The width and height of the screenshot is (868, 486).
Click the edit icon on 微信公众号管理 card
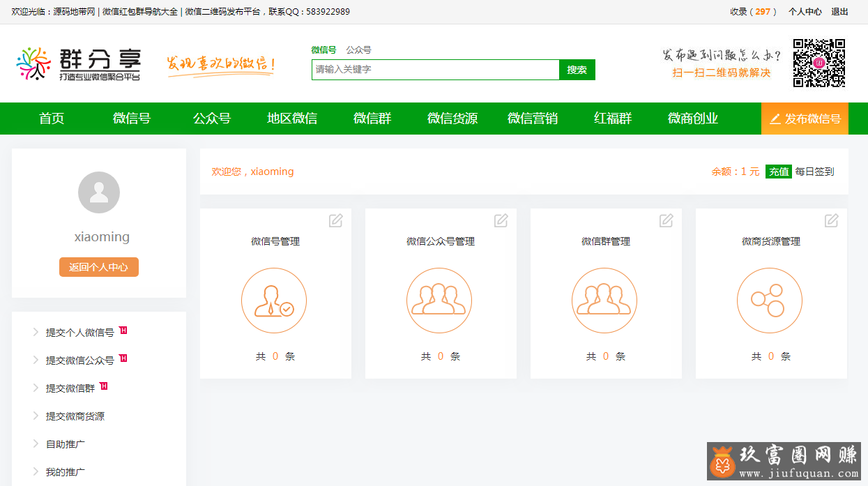click(501, 220)
